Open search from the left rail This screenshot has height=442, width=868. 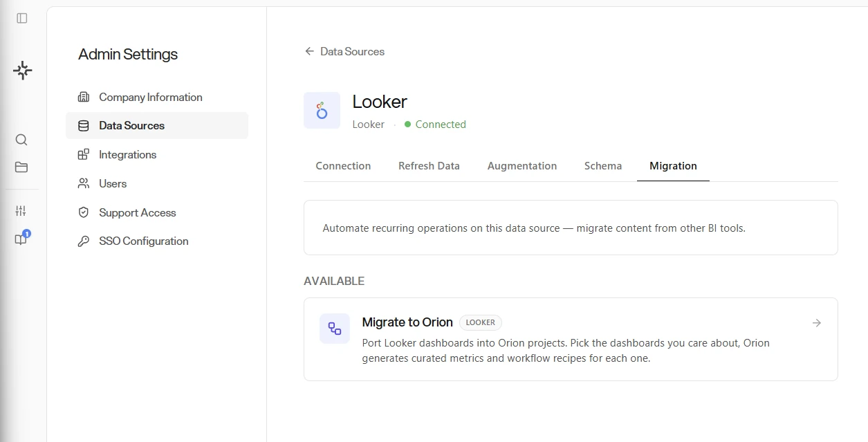tap(21, 140)
